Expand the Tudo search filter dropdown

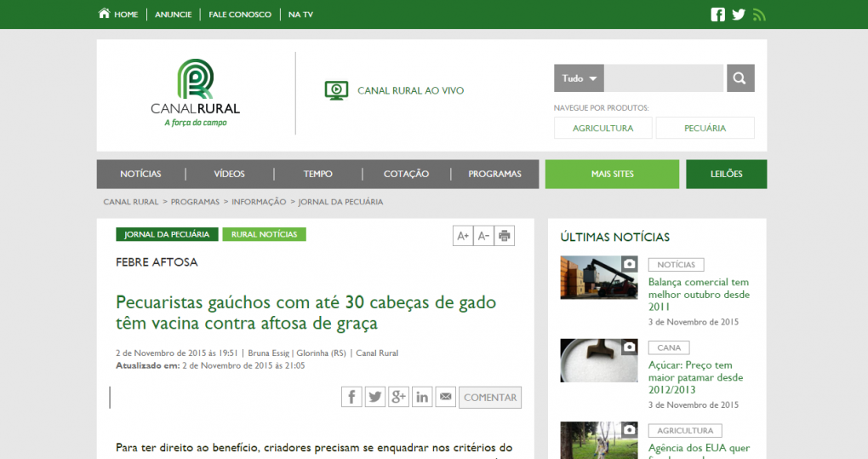tap(579, 78)
